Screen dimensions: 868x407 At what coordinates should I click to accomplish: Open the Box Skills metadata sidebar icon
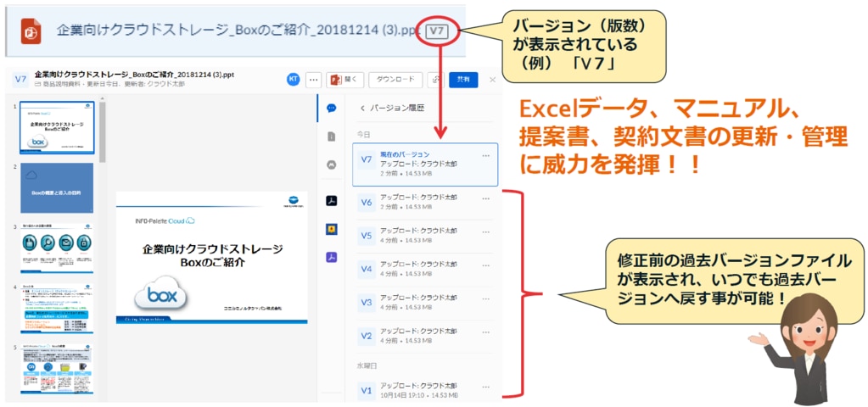coord(332,164)
